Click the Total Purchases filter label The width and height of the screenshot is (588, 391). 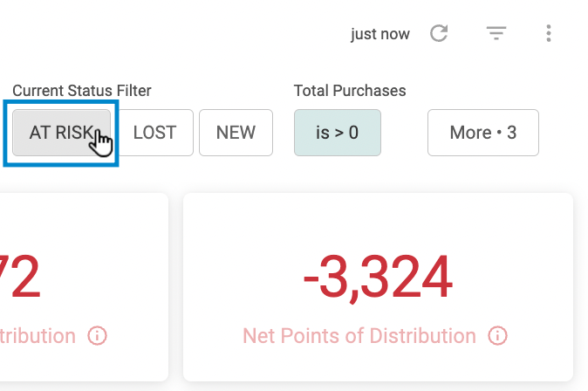pos(350,91)
